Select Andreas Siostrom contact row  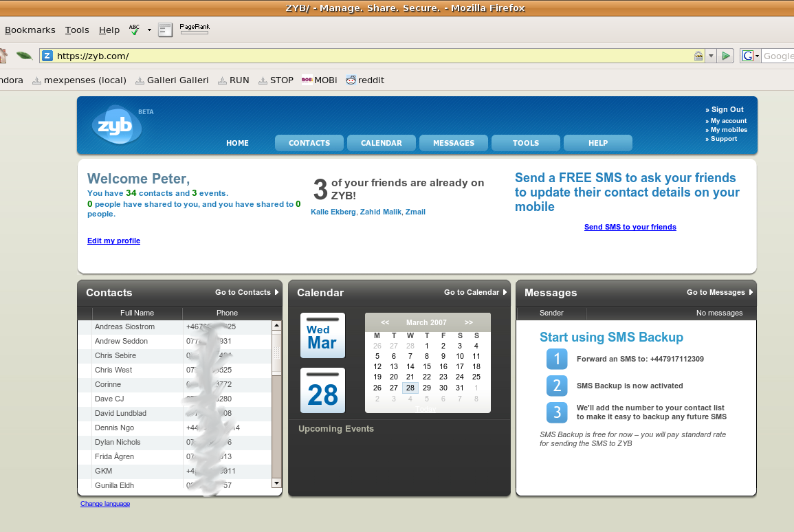175,327
